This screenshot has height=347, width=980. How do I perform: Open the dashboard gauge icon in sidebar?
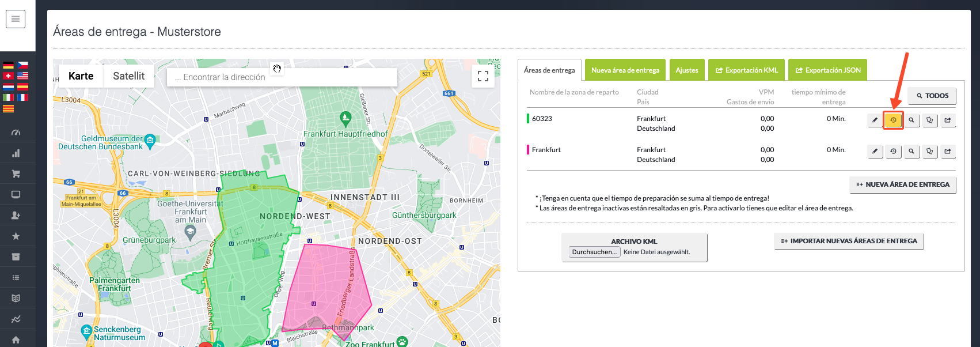[x=16, y=132]
